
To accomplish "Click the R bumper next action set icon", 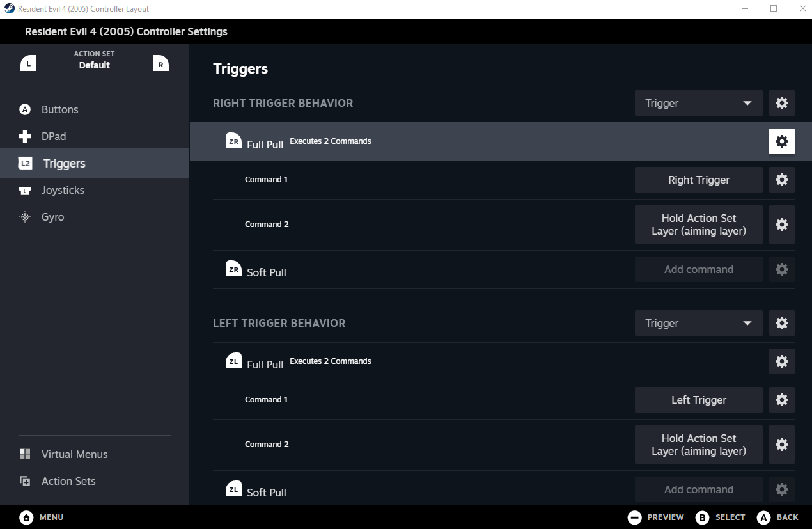I will [160, 63].
